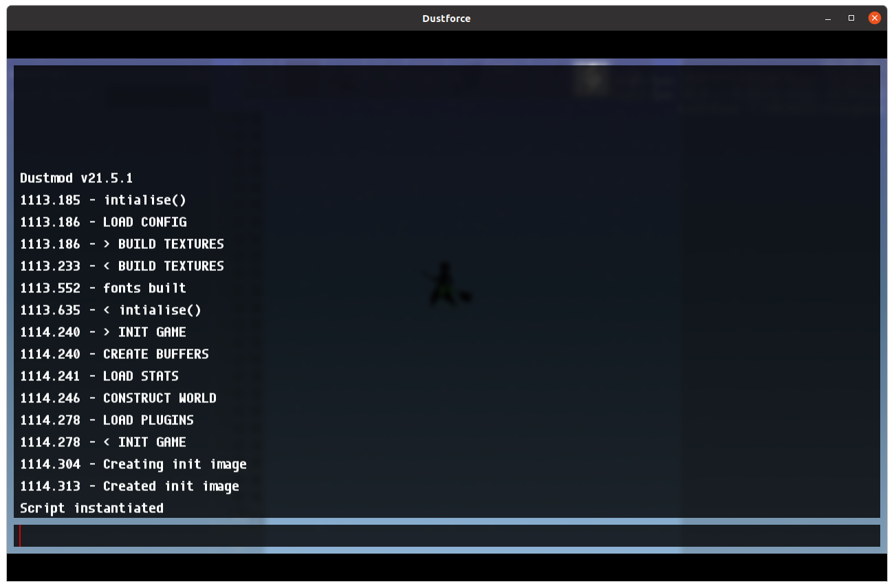Click the "1113.186 - > BUILD TEXTURES" line
Viewport: 894px width, 588px height.
(x=122, y=244)
